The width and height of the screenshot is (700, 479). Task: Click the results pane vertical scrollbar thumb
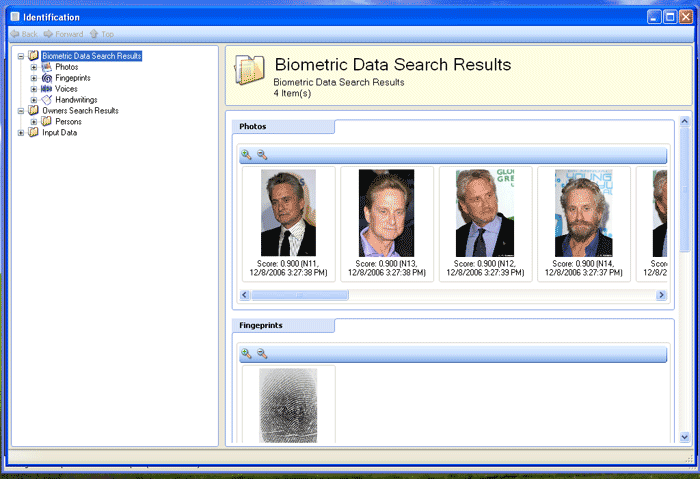pos(684,190)
